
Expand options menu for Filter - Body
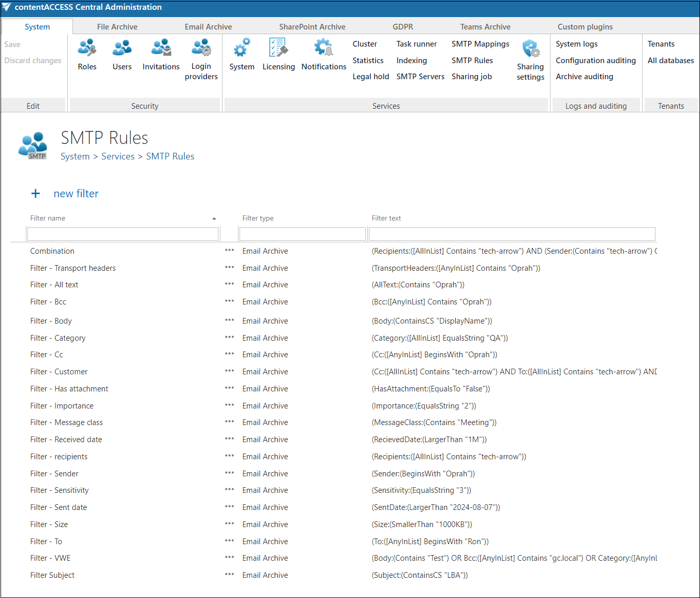click(229, 320)
